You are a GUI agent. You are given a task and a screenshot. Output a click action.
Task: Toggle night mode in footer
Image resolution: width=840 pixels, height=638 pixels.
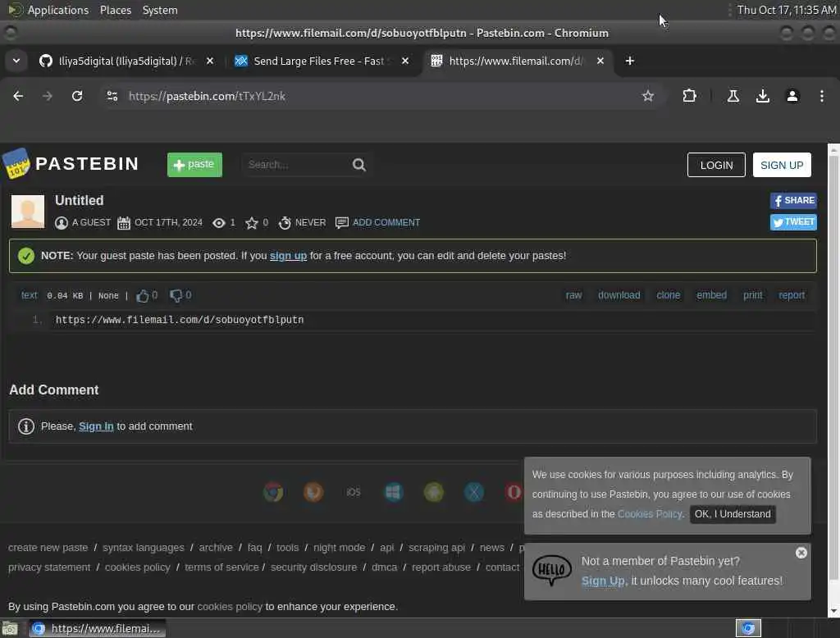pos(339,548)
